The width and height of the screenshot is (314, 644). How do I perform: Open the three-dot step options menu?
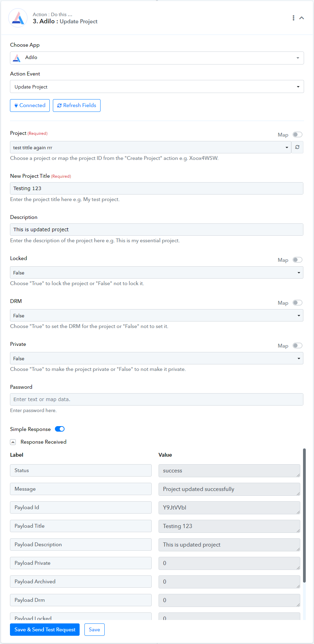293,18
